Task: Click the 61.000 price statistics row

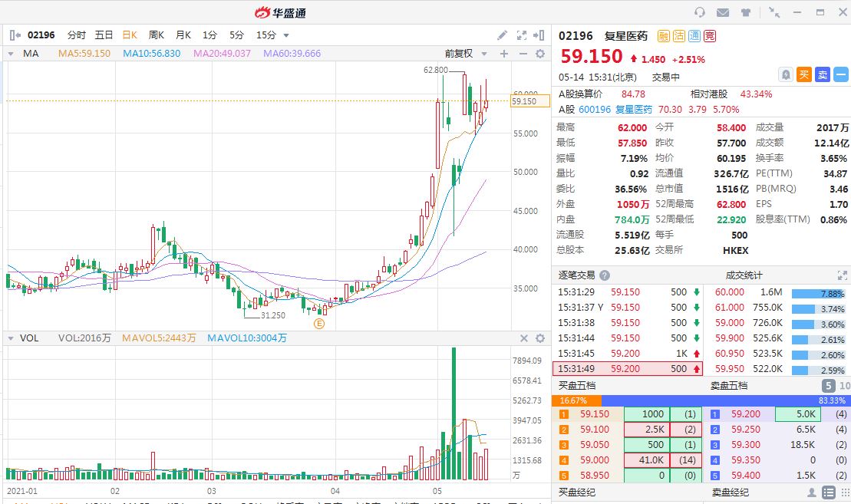Action: [x=778, y=308]
